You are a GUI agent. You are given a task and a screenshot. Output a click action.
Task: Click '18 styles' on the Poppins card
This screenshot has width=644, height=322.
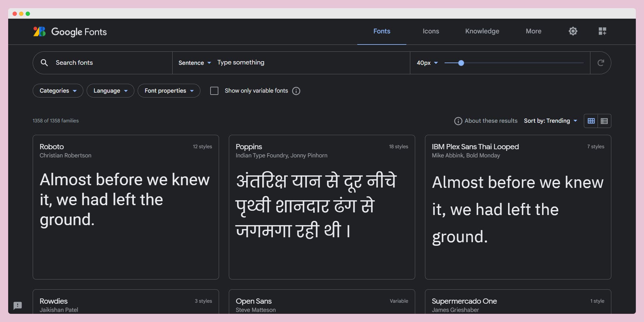pyautogui.click(x=398, y=147)
